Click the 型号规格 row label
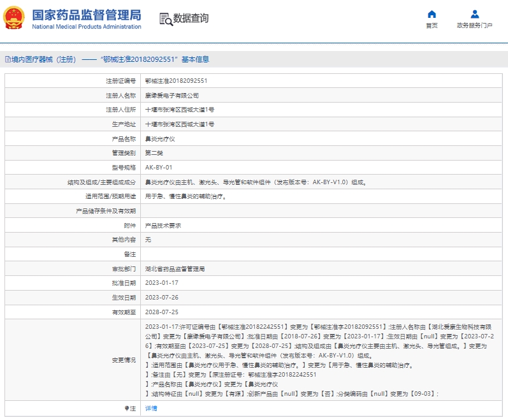This screenshot has width=508, height=420. point(124,168)
